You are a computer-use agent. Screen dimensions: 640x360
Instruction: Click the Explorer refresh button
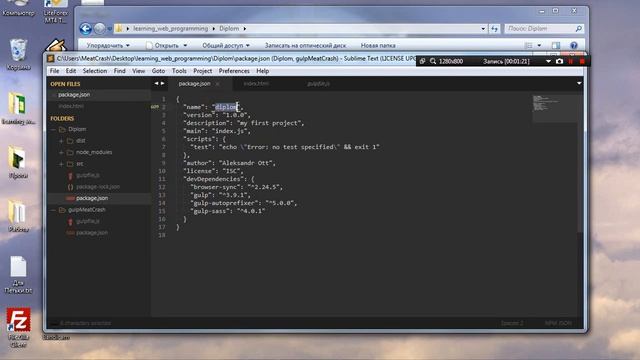(495, 29)
